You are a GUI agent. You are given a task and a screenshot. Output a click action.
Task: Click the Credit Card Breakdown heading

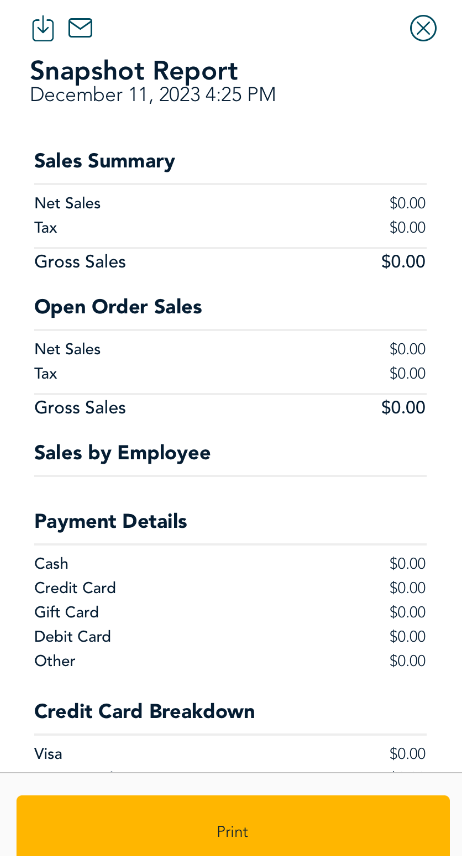pyautogui.click(x=144, y=711)
